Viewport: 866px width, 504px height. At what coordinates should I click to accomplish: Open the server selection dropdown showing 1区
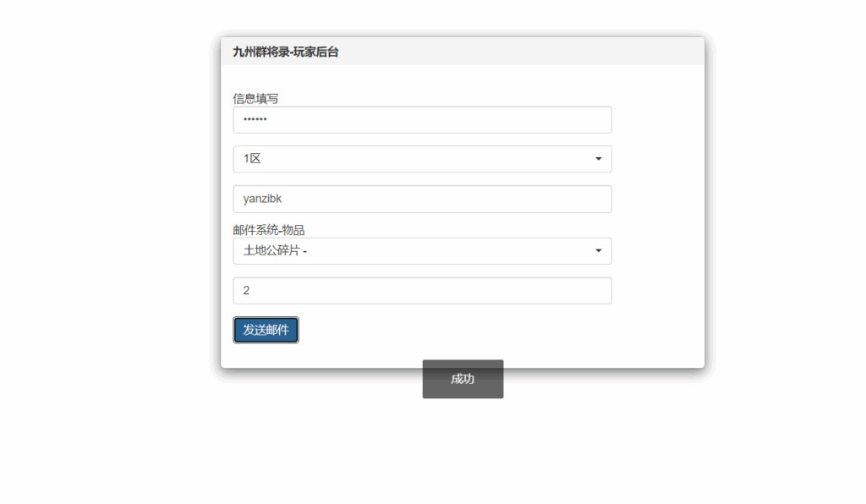click(x=422, y=159)
